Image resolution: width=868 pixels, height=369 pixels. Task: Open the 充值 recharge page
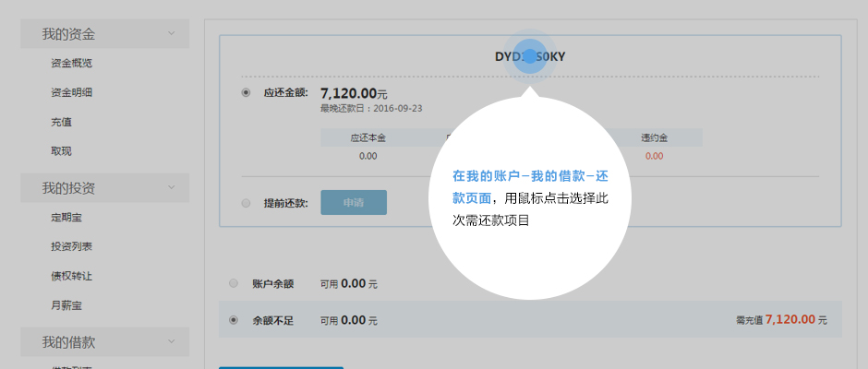coord(61,122)
